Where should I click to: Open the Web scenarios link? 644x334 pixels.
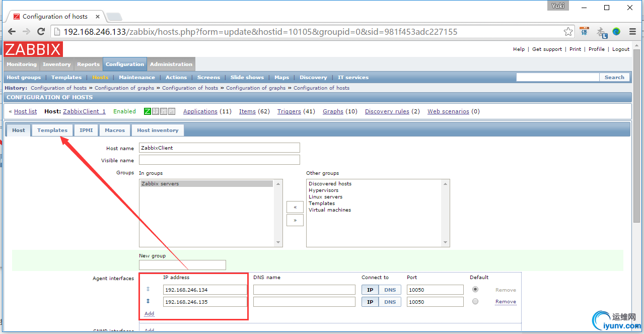click(448, 111)
